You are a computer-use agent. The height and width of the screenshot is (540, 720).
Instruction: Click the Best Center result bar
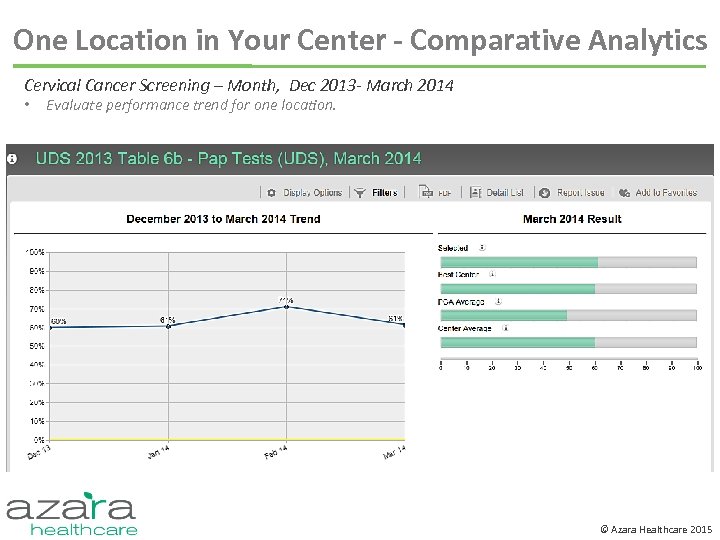[568, 289]
